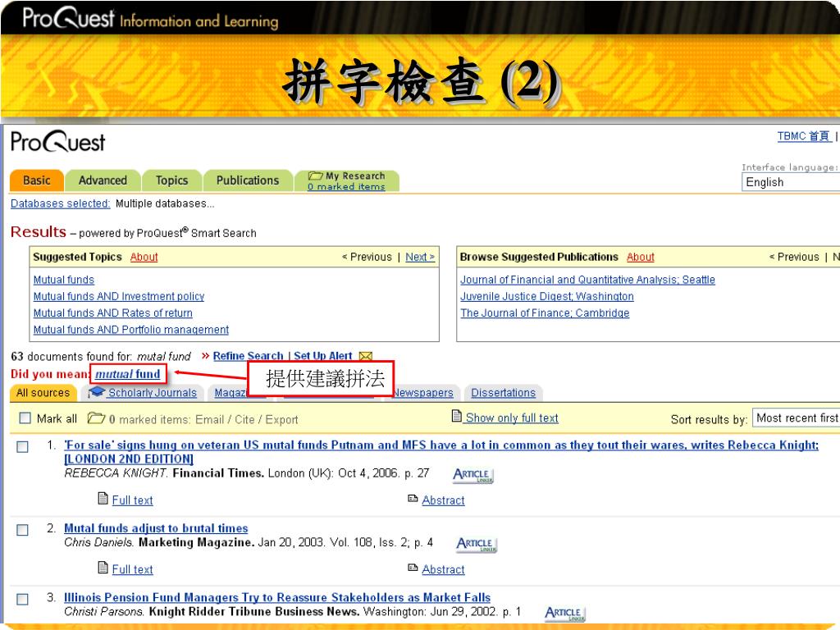Open the My Research tab
The width and height of the screenshot is (840, 630).
point(347,180)
